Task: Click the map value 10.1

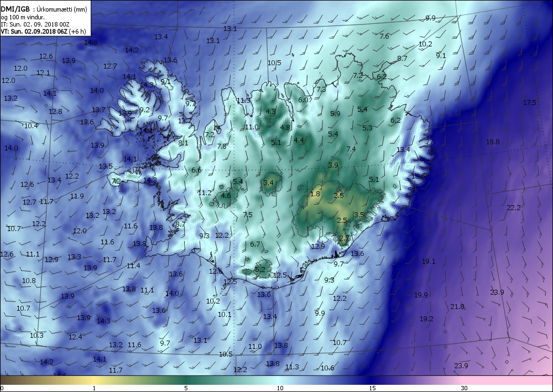Action: pyautogui.click(x=225, y=315)
